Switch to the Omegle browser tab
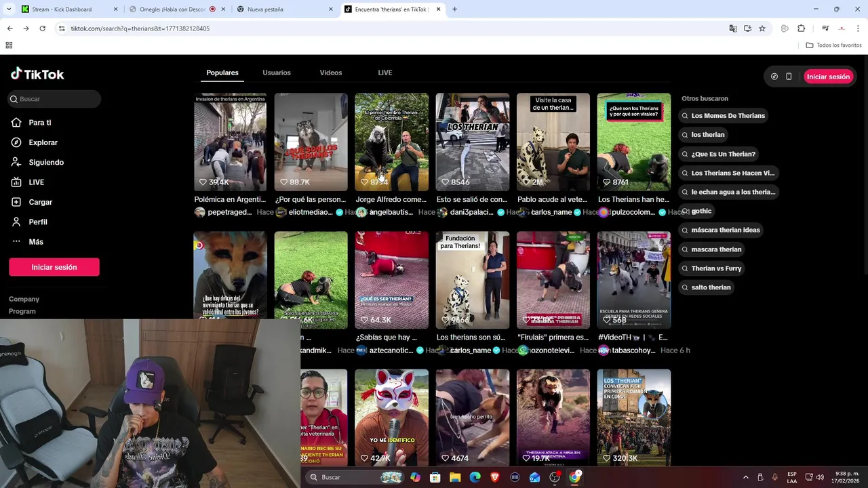The image size is (868, 488). [x=176, y=9]
